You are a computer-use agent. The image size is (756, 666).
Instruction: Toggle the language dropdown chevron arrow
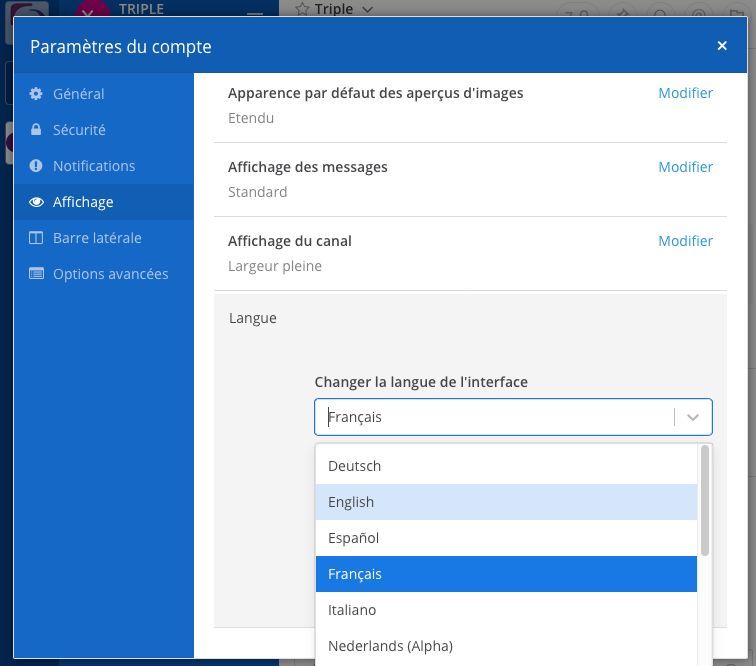[x=693, y=417]
